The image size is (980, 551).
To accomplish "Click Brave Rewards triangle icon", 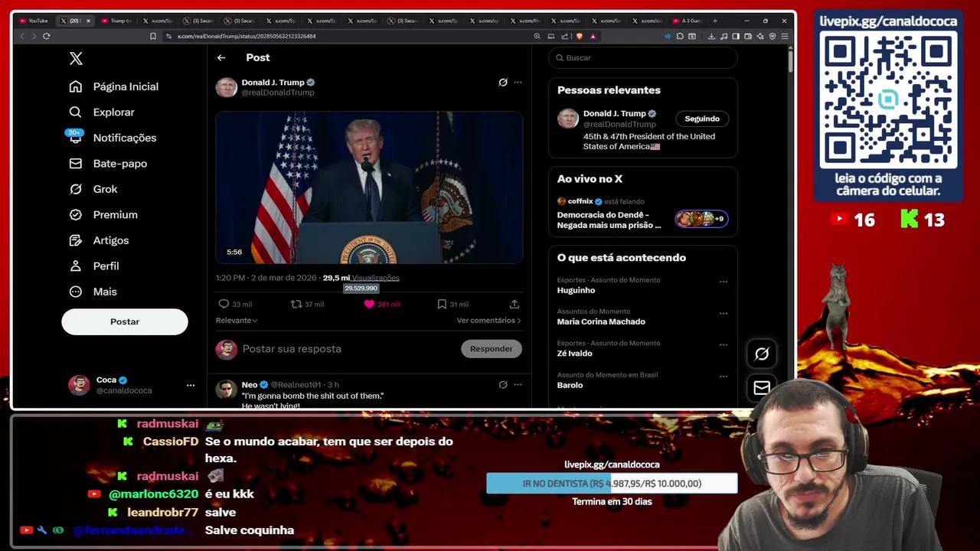I will point(593,36).
